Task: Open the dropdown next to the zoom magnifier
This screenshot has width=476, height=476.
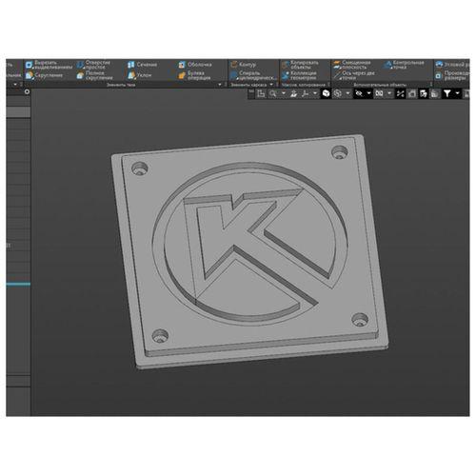Action: (x=284, y=93)
